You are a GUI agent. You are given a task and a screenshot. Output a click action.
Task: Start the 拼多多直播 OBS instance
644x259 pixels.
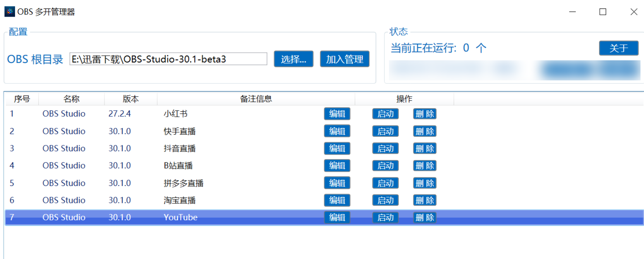click(385, 183)
